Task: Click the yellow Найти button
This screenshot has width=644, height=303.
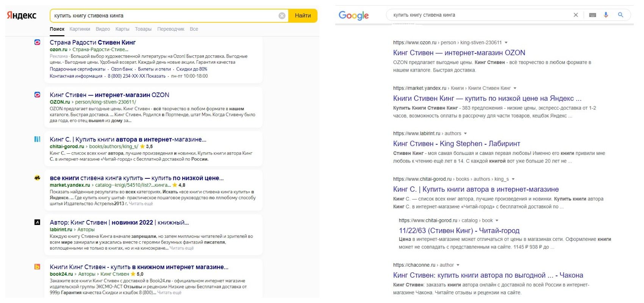Action: [x=303, y=16]
